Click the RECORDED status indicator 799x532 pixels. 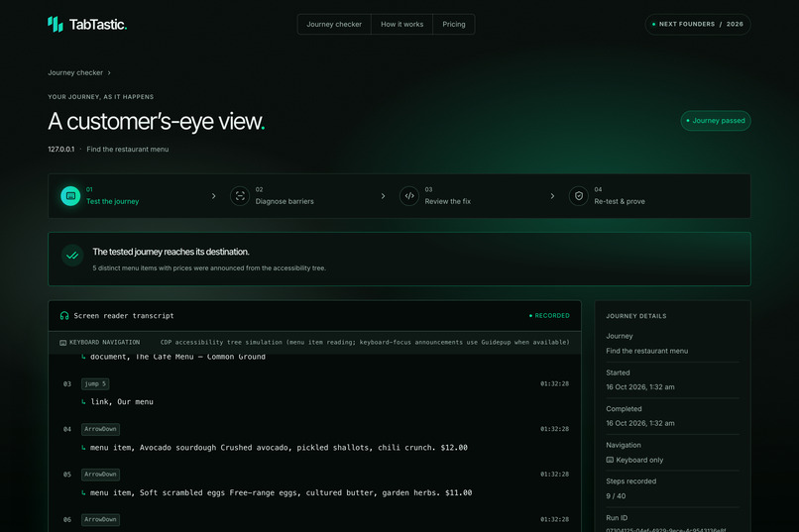(x=549, y=316)
